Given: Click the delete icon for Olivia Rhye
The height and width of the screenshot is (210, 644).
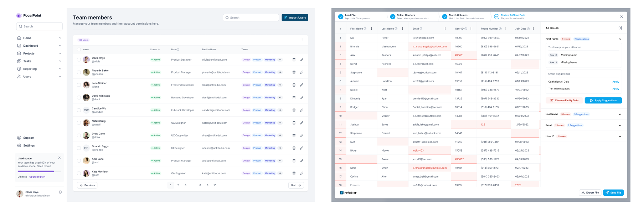Looking at the screenshot, I should (294, 60).
